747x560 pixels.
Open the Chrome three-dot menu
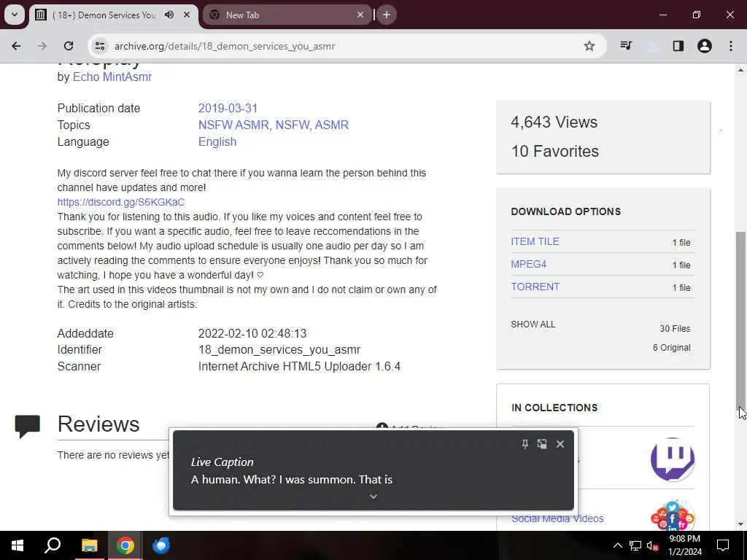731,46
